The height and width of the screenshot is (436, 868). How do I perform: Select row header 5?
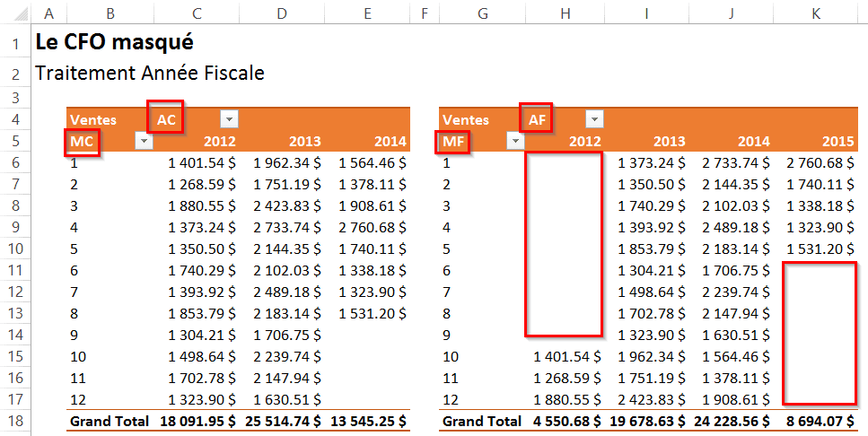(x=15, y=141)
